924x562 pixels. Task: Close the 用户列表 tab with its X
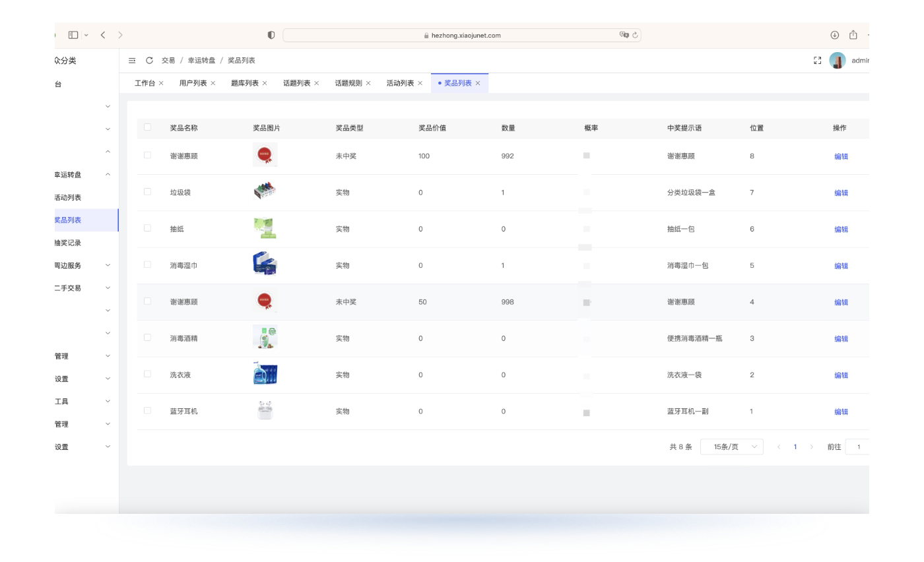point(213,83)
